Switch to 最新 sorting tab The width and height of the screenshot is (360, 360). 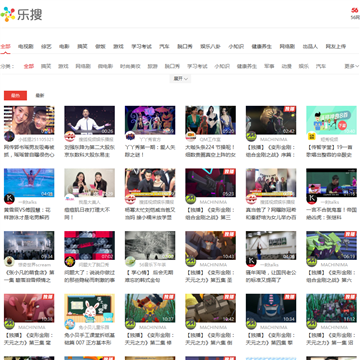coord(40,95)
